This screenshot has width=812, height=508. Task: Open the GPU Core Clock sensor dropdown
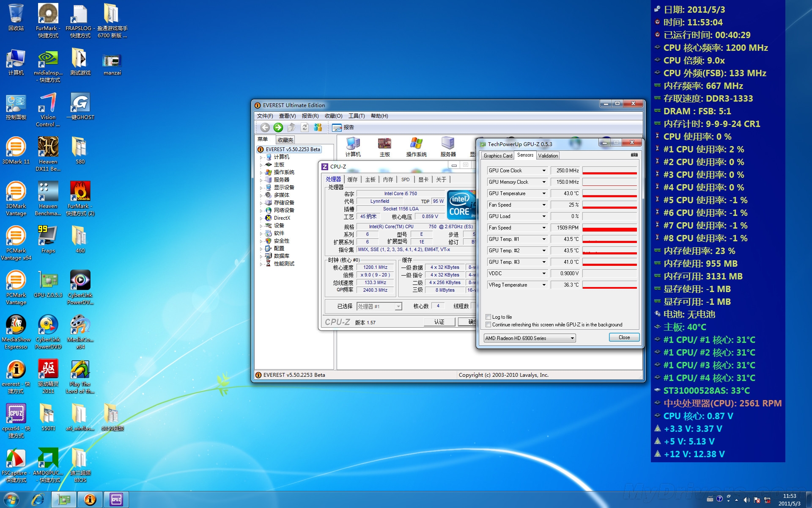click(544, 171)
